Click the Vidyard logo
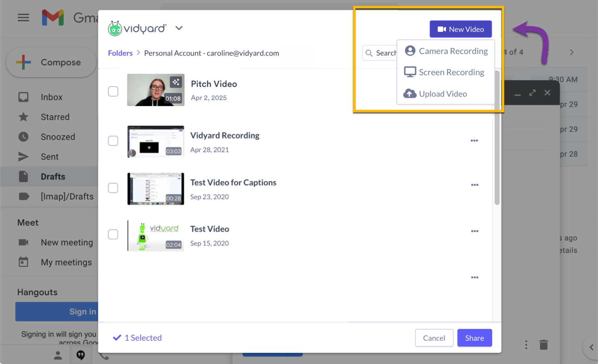This screenshot has width=598, height=364. [x=137, y=28]
